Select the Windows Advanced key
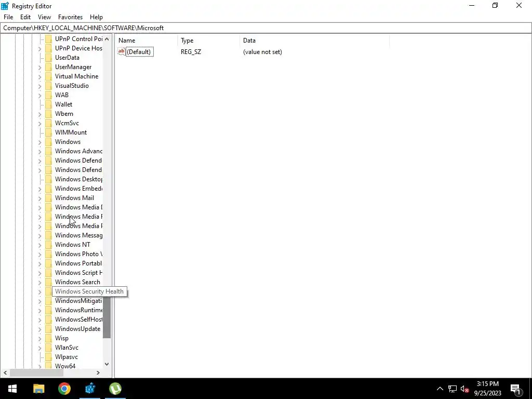532x399 pixels. [x=79, y=151]
